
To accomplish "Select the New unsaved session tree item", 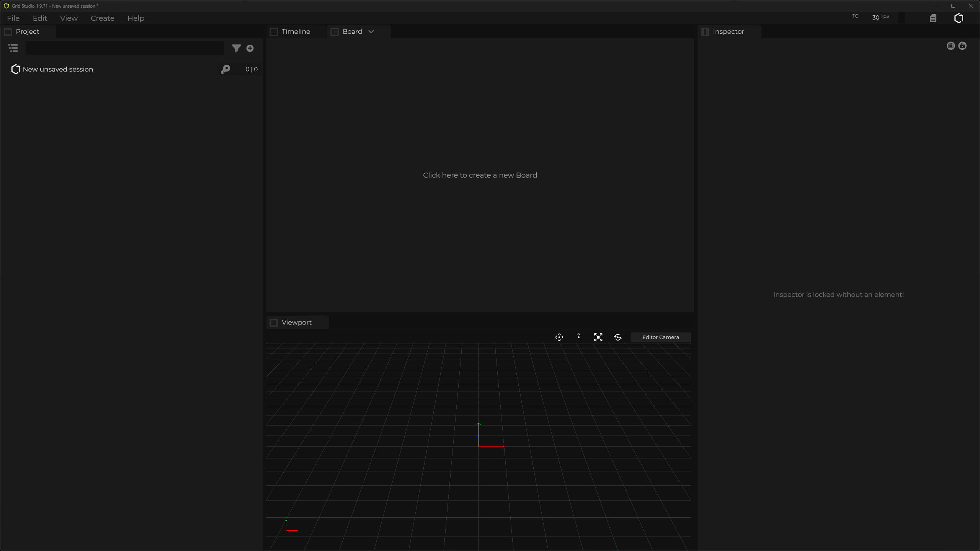I will click(58, 69).
